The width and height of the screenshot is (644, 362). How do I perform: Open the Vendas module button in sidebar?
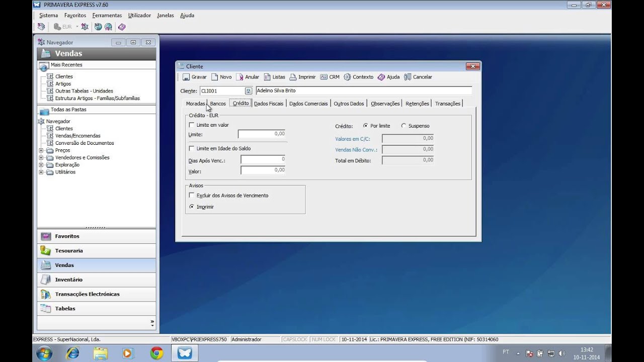coord(97,265)
